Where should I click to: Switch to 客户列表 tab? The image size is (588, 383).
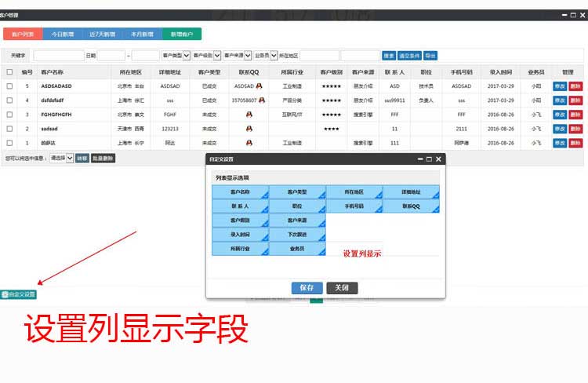[x=23, y=35]
